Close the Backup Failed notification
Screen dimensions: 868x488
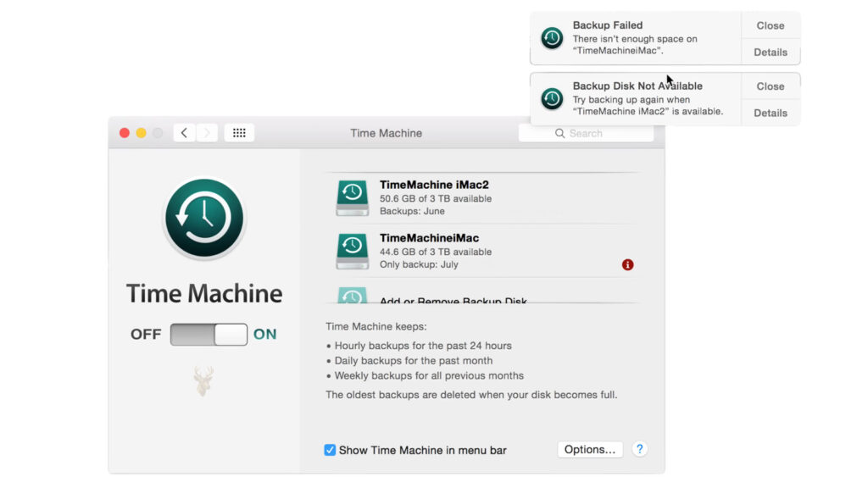click(x=771, y=25)
